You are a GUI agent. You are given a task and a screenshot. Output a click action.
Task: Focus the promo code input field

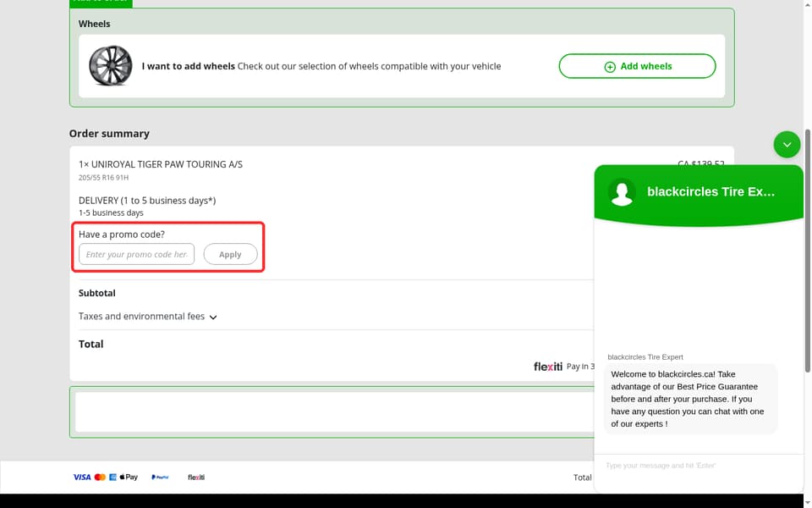137,254
